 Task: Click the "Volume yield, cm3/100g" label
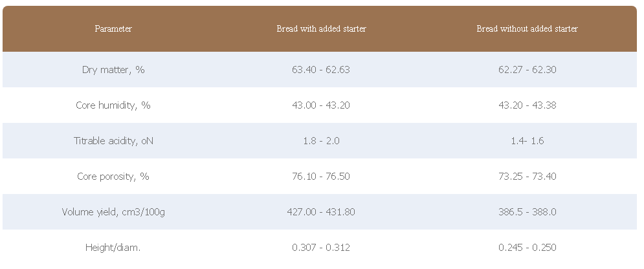[x=113, y=212]
